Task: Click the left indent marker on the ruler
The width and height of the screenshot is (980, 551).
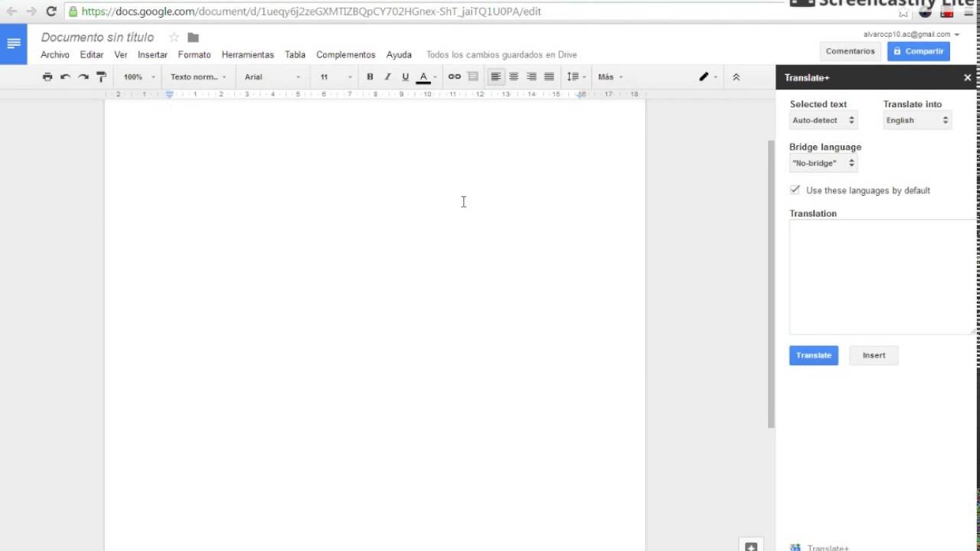Action: tap(169, 95)
